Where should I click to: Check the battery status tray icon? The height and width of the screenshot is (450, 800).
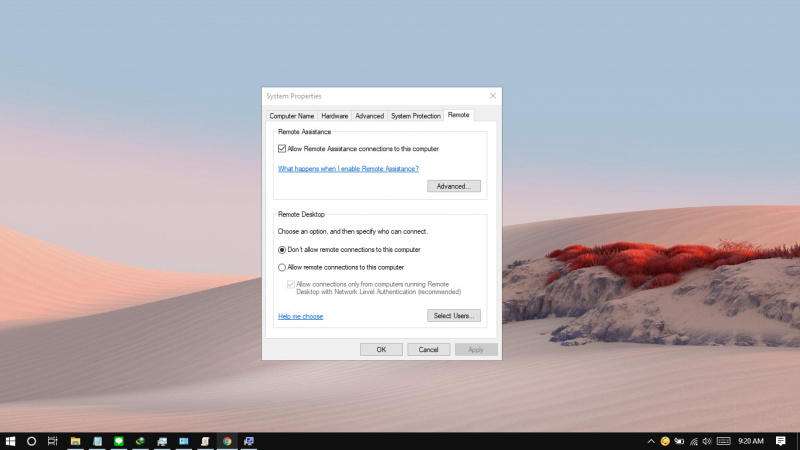point(679,441)
